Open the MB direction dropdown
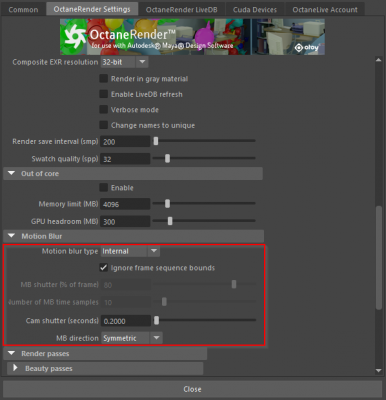Viewport: 386px width, 400px height. tap(132, 338)
